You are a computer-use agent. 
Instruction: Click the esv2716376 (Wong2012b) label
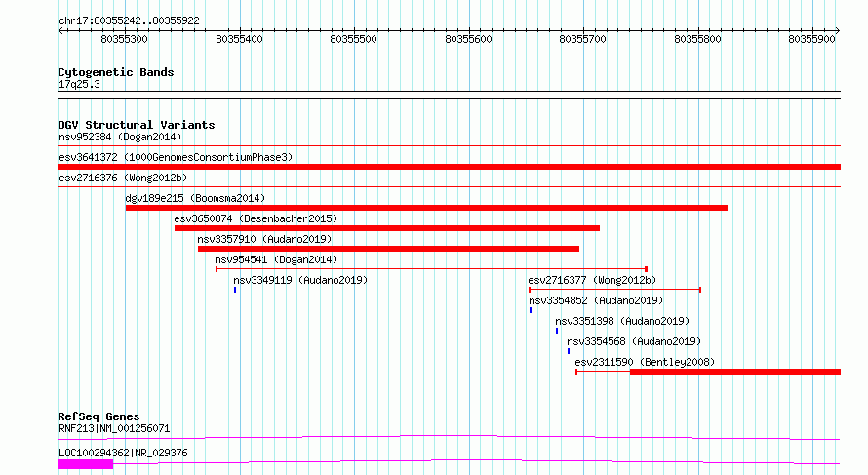123,178
